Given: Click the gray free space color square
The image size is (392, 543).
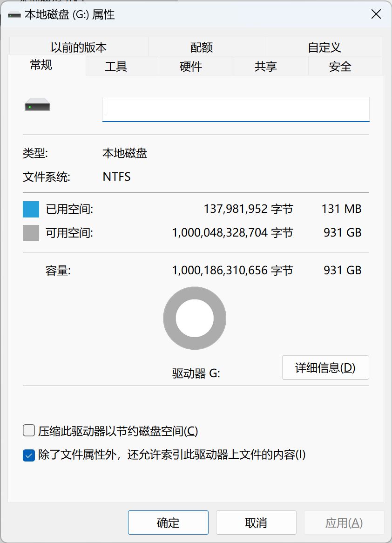Looking at the screenshot, I should click(31, 233).
